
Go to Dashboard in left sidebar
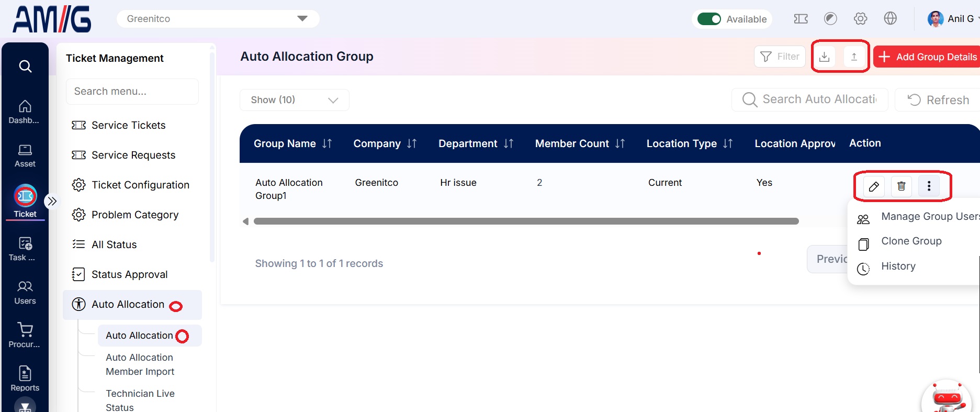click(25, 112)
